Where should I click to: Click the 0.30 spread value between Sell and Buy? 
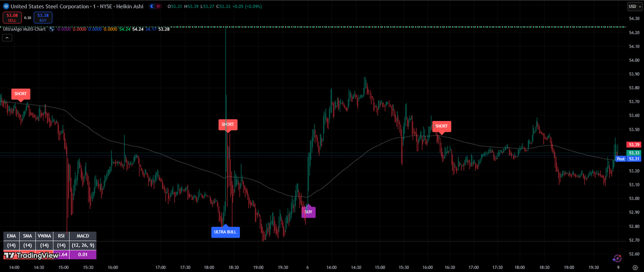28,18
